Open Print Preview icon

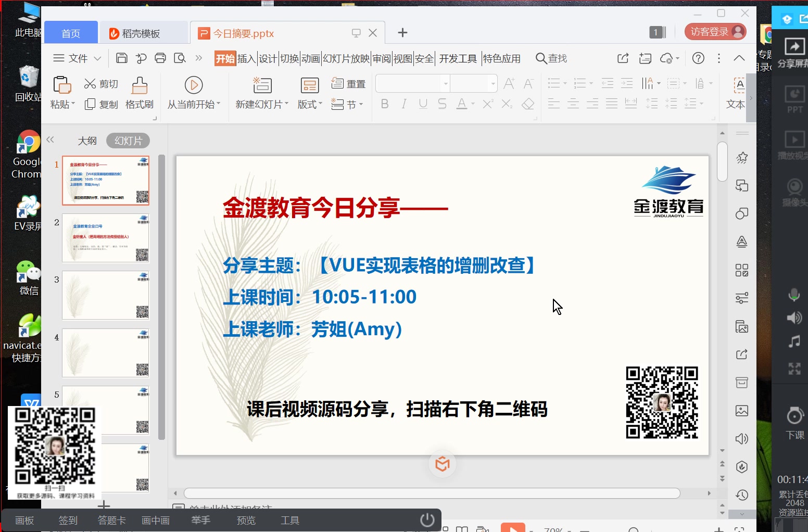[180, 58]
